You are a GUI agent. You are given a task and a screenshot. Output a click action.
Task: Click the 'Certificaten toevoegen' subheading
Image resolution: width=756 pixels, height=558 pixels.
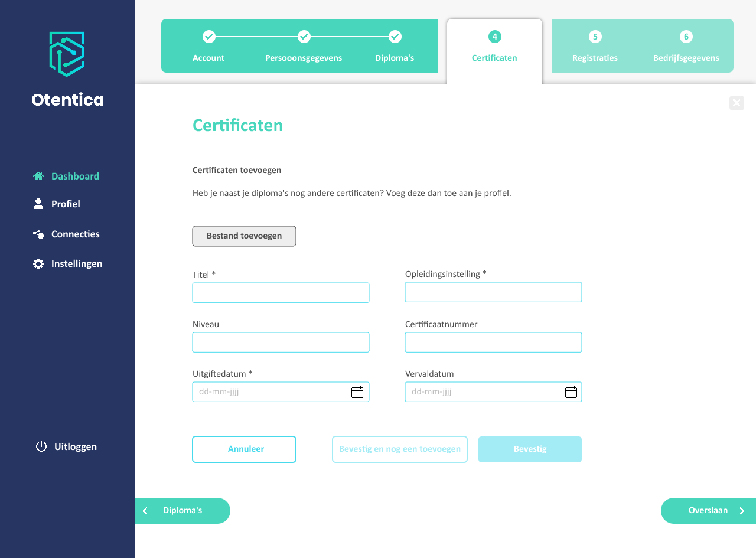point(237,170)
